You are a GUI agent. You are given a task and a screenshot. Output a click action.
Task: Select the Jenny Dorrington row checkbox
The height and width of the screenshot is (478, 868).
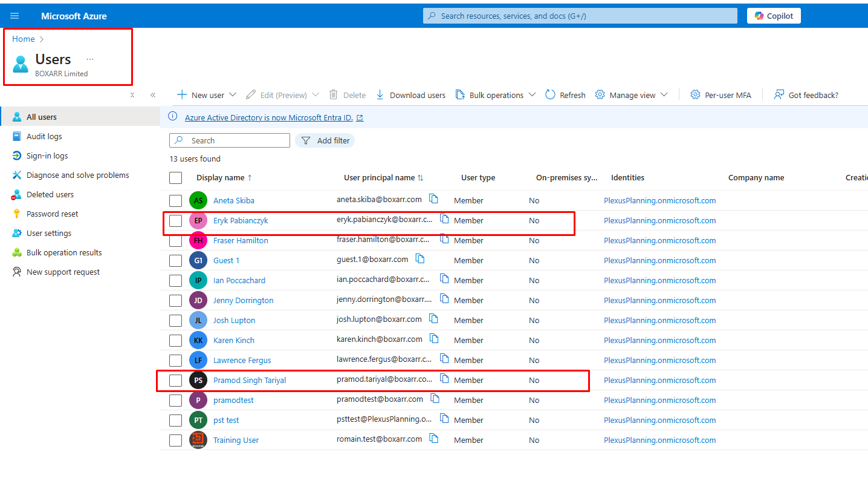pos(175,300)
